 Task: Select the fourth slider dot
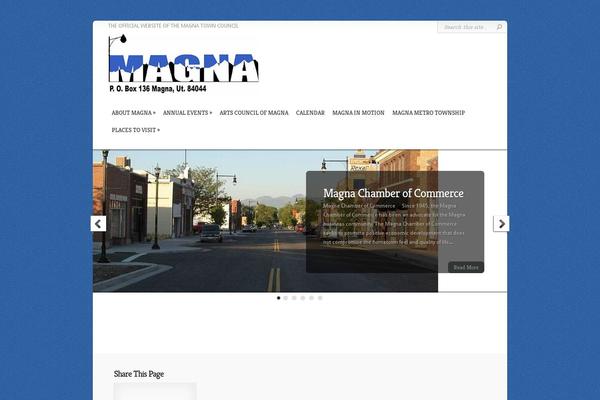(303, 298)
